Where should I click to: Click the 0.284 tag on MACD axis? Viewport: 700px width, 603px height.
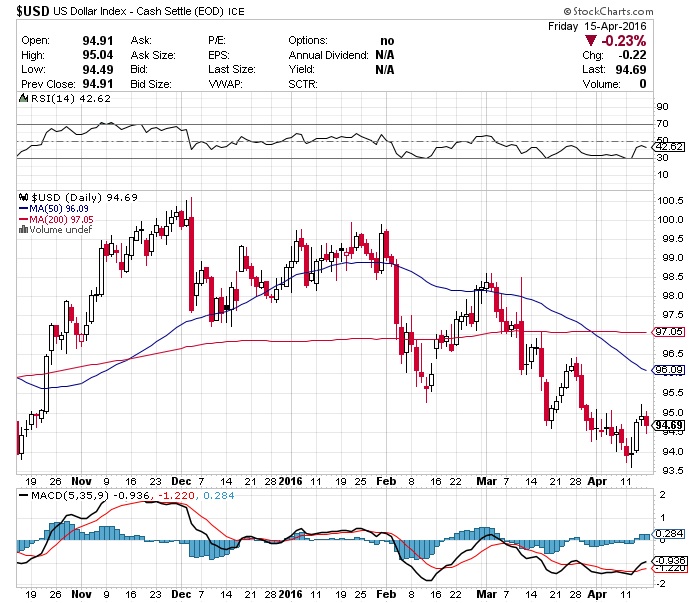669,533
